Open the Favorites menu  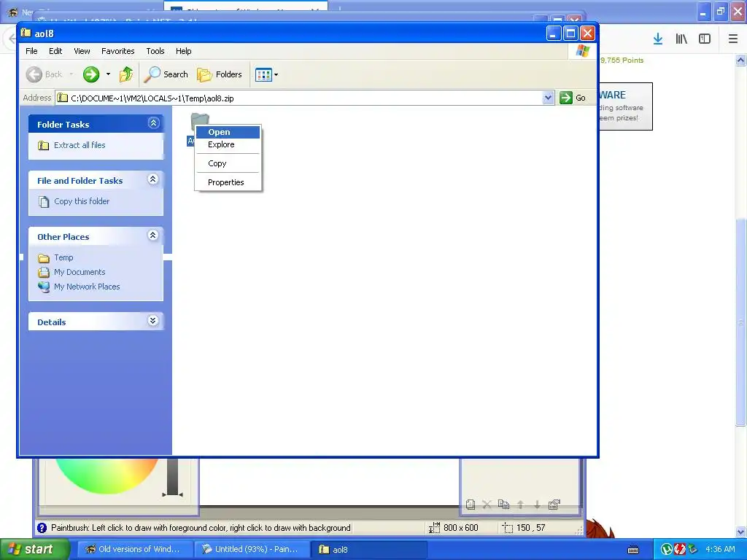117,51
